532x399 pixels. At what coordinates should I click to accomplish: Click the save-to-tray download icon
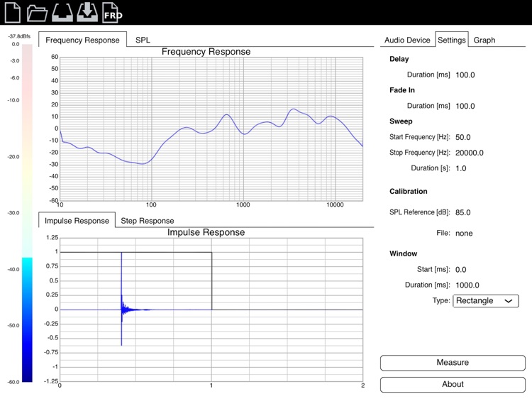(x=87, y=13)
